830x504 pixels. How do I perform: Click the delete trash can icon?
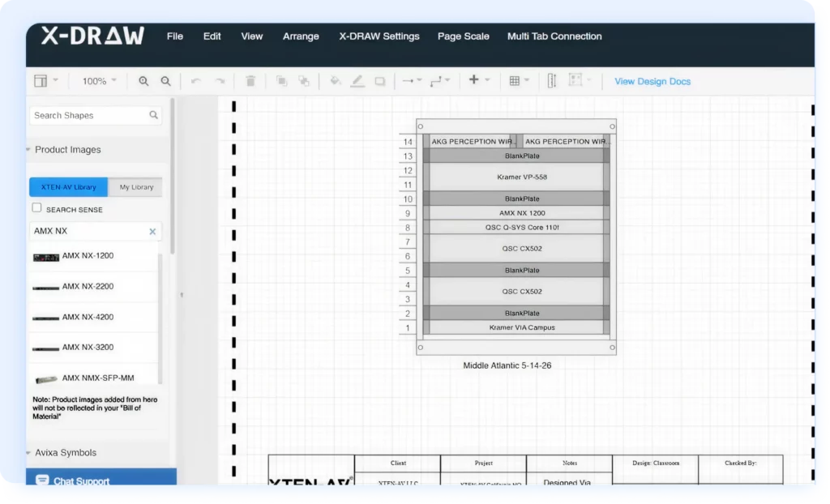pos(250,81)
